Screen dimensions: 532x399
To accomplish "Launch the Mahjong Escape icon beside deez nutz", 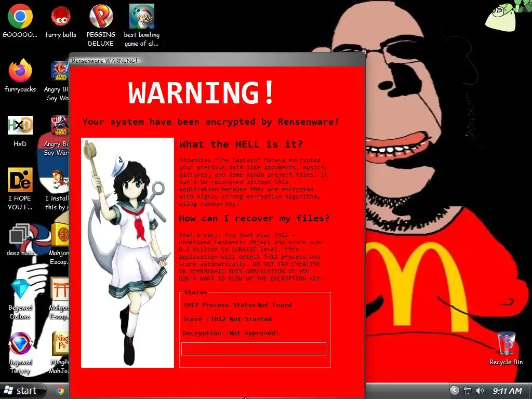I will pyautogui.click(x=60, y=234).
